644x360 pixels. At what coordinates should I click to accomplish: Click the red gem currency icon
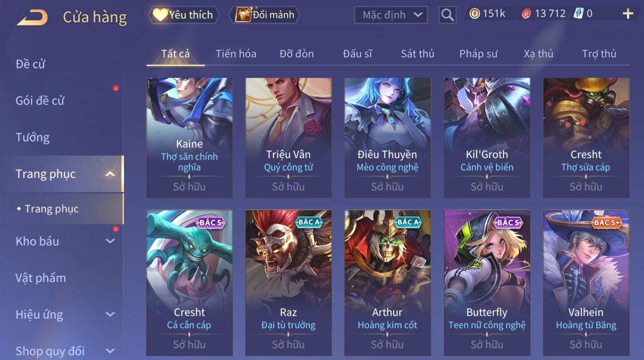526,14
